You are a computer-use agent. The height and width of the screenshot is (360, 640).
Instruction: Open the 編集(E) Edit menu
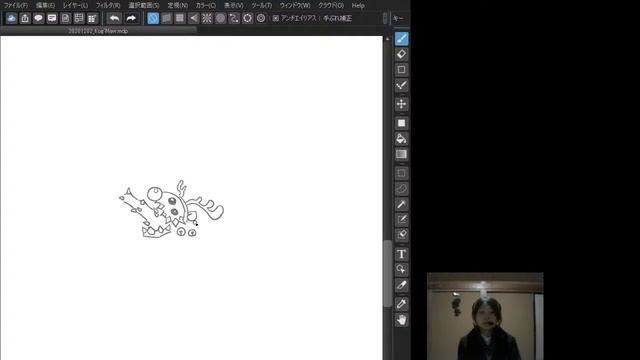pos(45,5)
